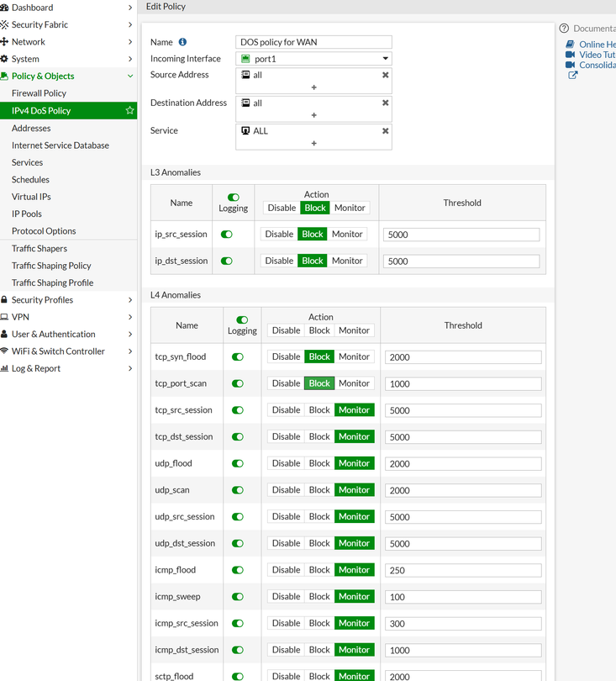Disable logging for ip_src_session
Image resolution: width=616 pixels, height=681 pixels.
click(x=227, y=235)
